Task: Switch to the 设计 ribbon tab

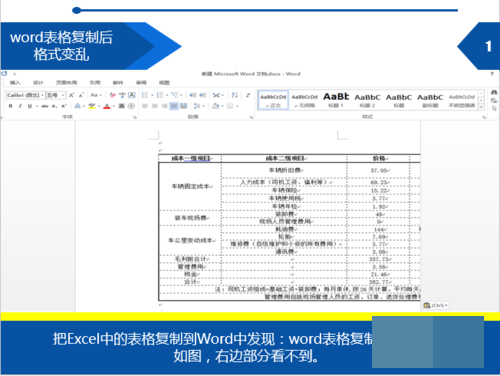Action: [38, 83]
